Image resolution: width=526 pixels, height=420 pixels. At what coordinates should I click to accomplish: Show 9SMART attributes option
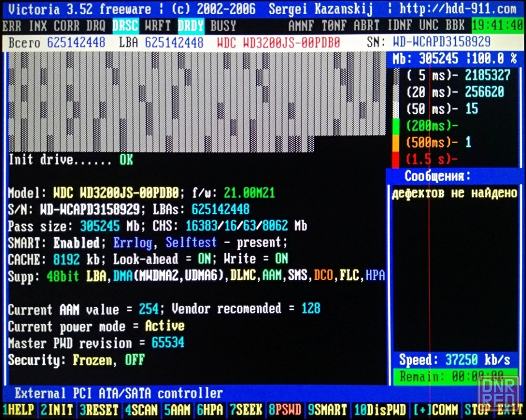pyautogui.click(x=327, y=409)
